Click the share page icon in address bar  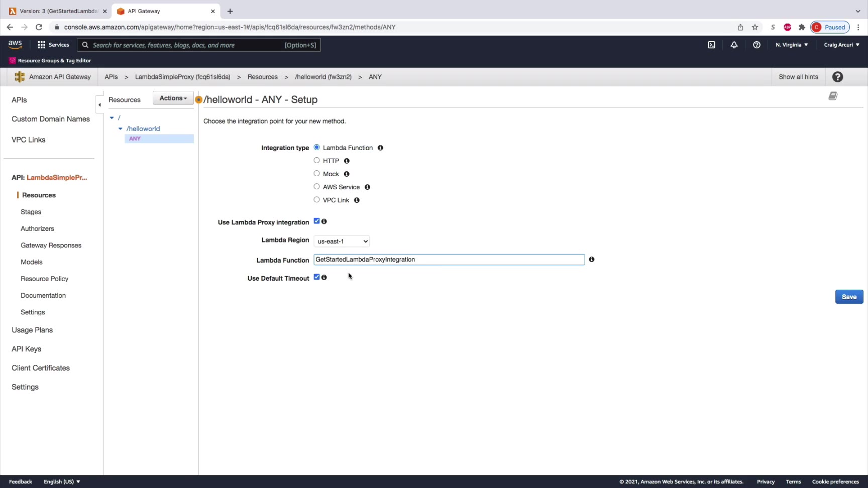(740, 27)
